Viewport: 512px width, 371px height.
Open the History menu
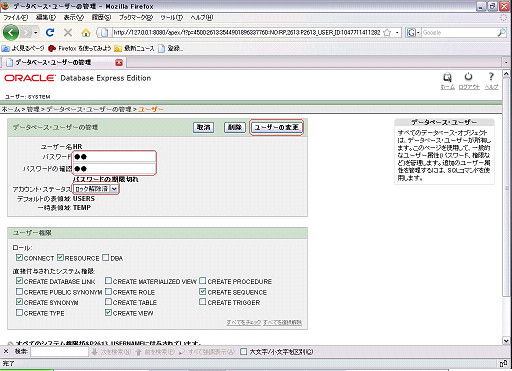pos(101,17)
